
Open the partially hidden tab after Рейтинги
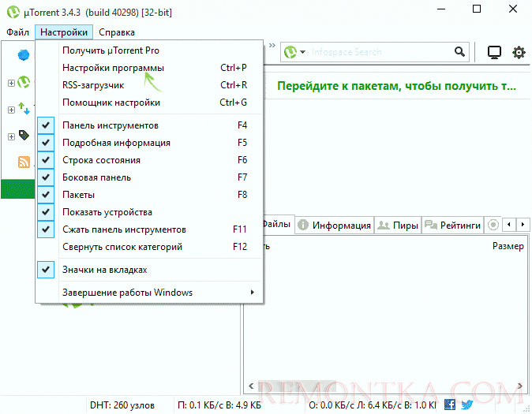click(x=493, y=225)
